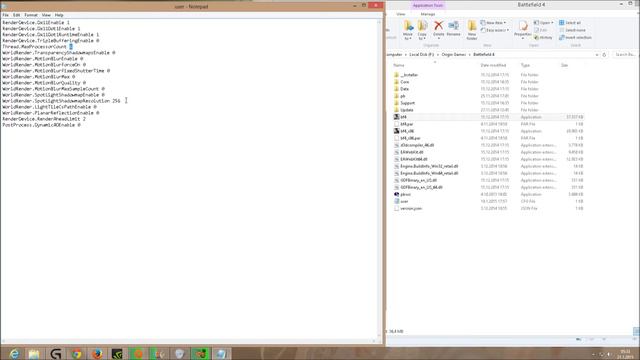This screenshot has height=360, width=640.
Task: Open Properties from the Explorer ribbon
Action: [x=522, y=29]
